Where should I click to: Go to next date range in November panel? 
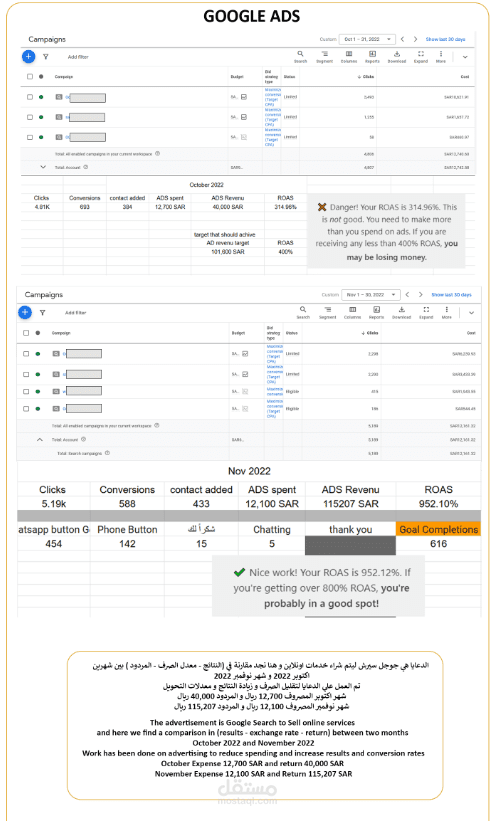tap(421, 295)
